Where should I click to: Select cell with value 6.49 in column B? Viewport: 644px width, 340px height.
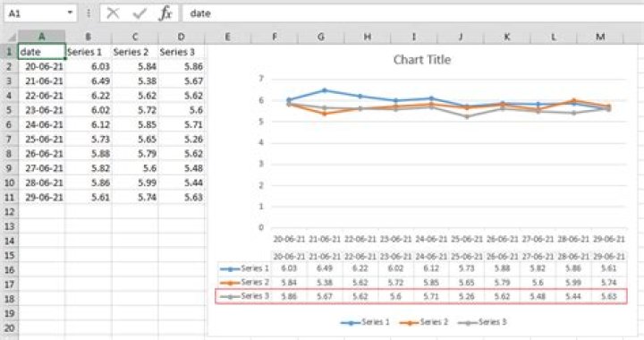tap(89, 81)
